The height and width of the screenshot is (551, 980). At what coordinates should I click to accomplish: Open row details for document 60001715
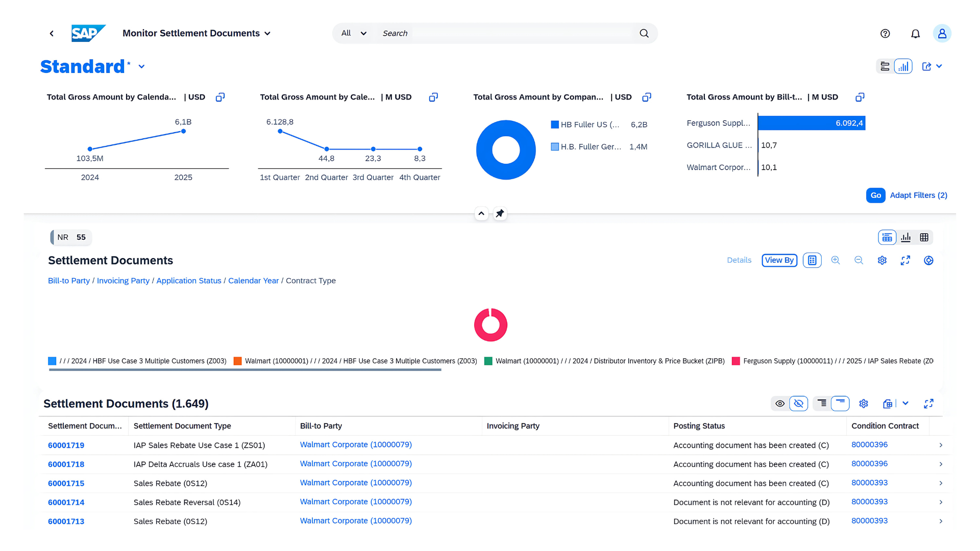[941, 483]
